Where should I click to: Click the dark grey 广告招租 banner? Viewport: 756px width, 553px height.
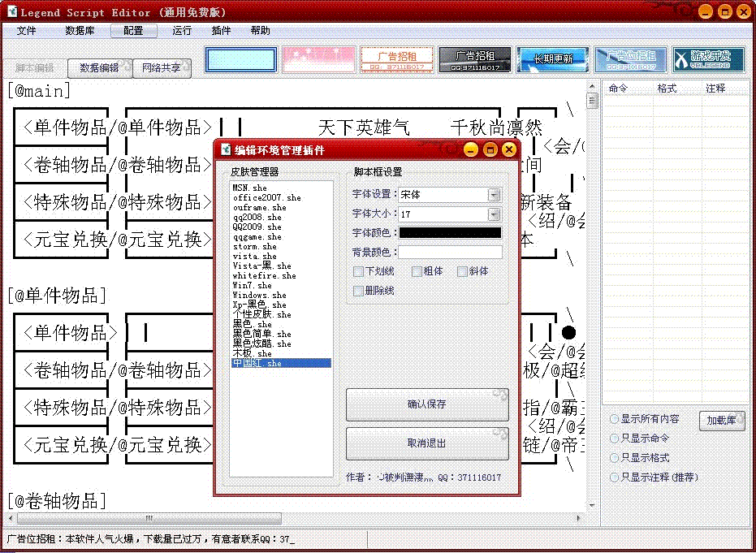[x=475, y=59]
